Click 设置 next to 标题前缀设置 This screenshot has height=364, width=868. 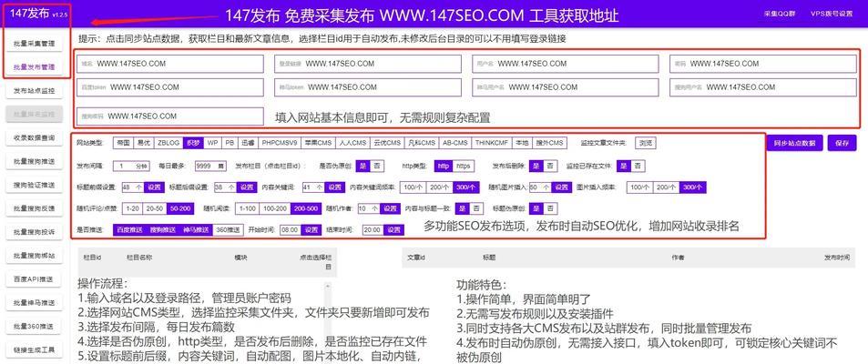point(153,187)
